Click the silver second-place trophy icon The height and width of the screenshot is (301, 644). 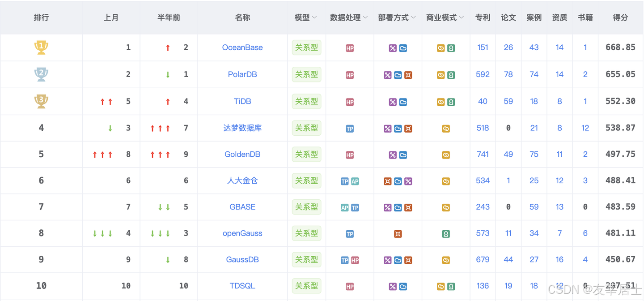click(x=41, y=74)
